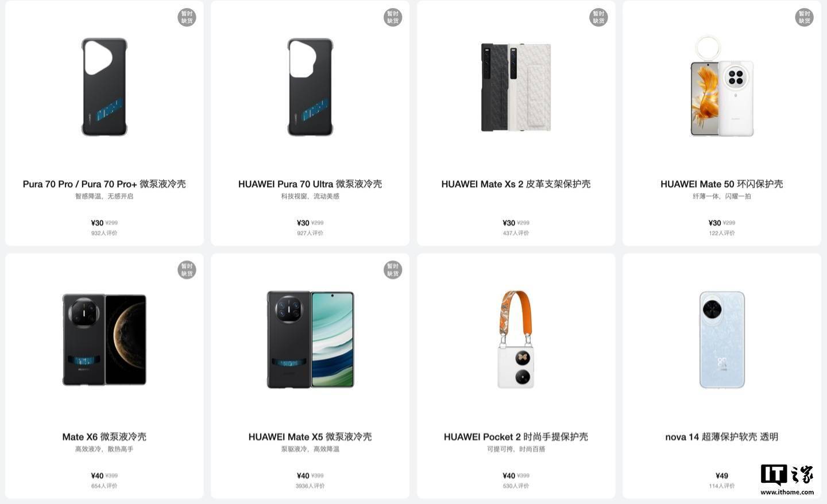Viewport: 827px width, 504px height.
Task: Click the ¥49 price of nova 14 case
Action: tap(722, 475)
